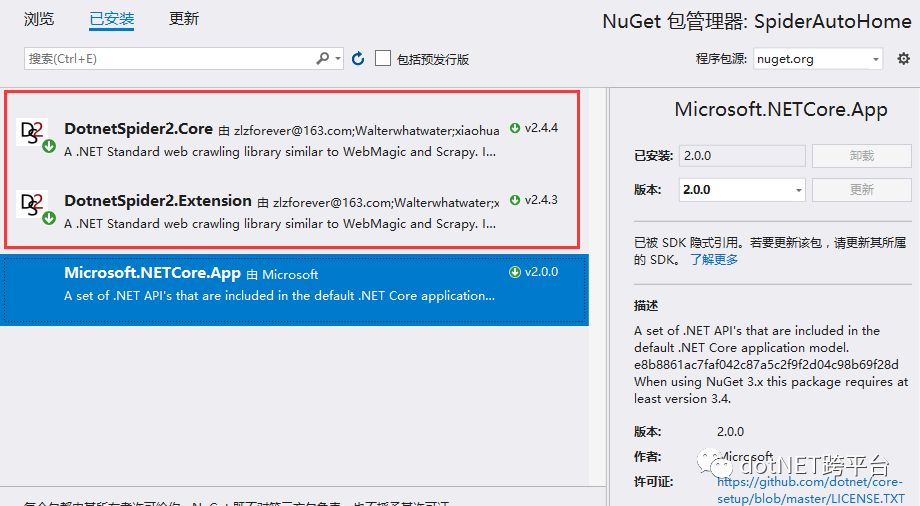Click the DotnetSpider2.Extension description text

[x=280, y=224]
